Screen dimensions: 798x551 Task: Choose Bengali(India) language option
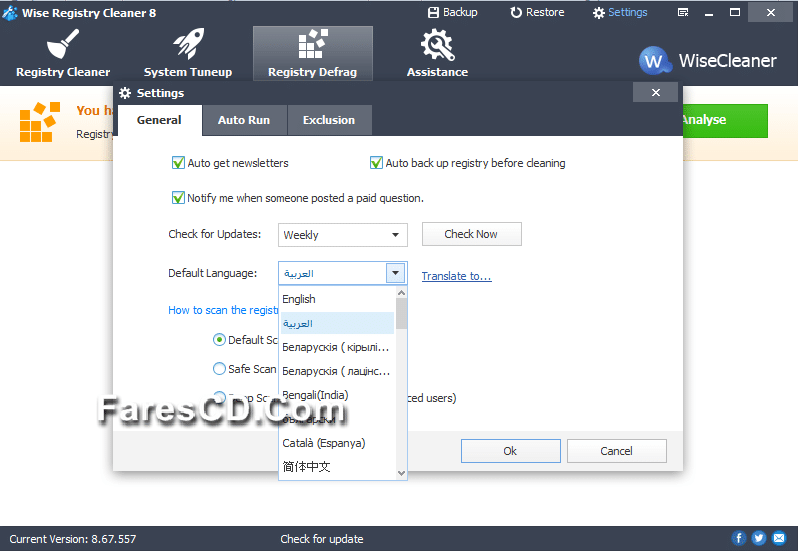pyautogui.click(x=337, y=395)
